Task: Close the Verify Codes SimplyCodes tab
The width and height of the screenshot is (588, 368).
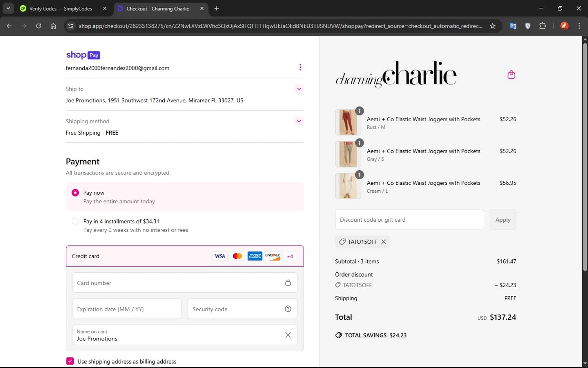Action: pos(105,9)
